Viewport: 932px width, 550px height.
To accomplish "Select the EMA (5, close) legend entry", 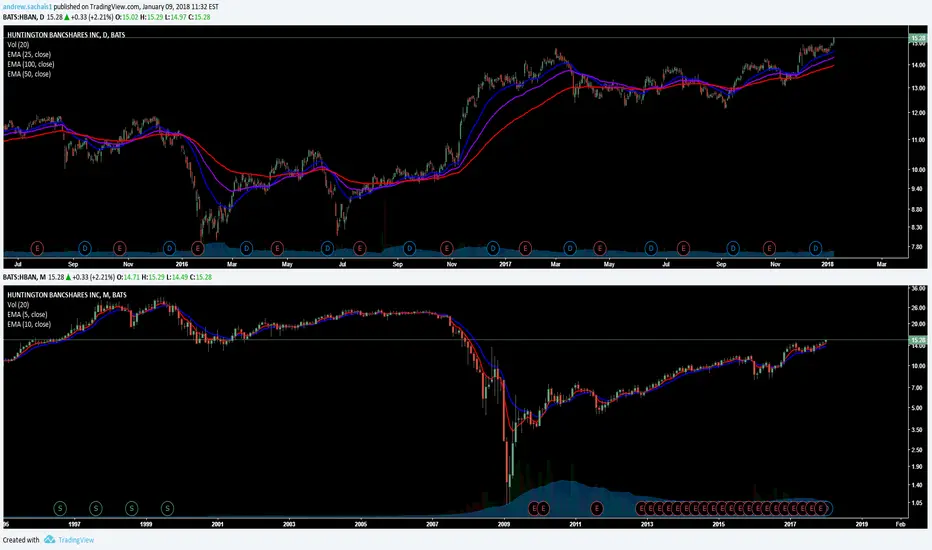I will 27,315.
